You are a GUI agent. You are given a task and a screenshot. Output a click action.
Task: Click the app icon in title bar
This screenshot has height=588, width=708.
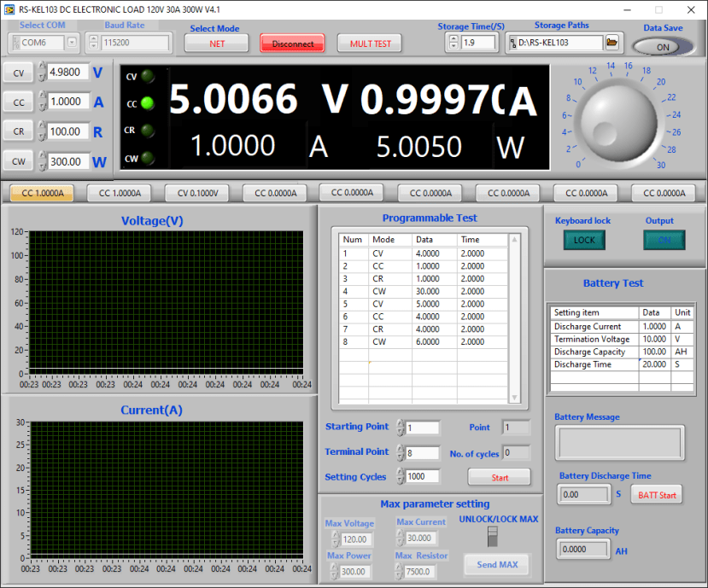pyautogui.click(x=9, y=9)
